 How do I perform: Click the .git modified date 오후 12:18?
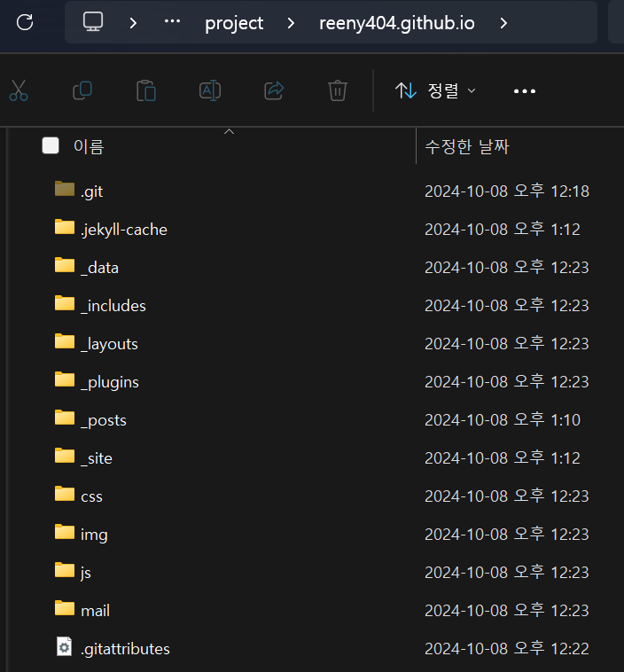pyautogui.click(x=507, y=191)
